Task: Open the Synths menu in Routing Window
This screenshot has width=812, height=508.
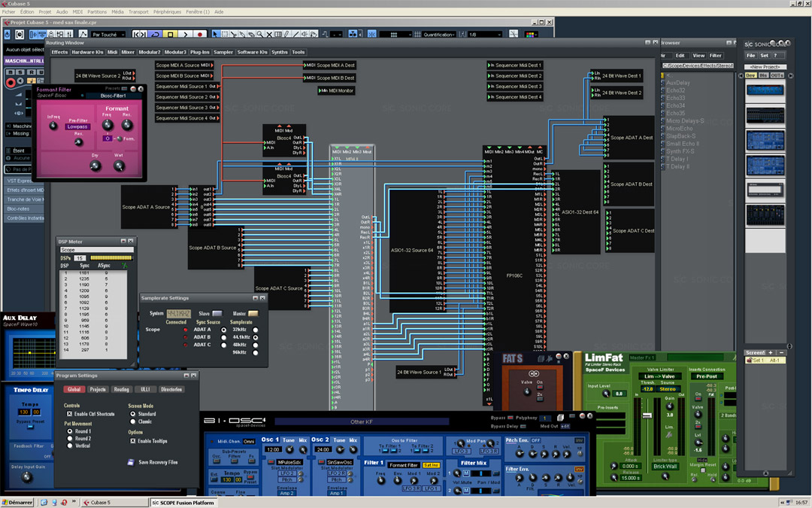Action: point(280,53)
